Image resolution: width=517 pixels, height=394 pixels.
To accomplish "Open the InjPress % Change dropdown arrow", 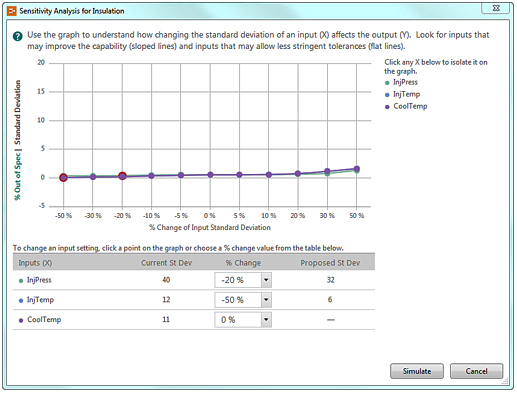I will tap(266, 280).
